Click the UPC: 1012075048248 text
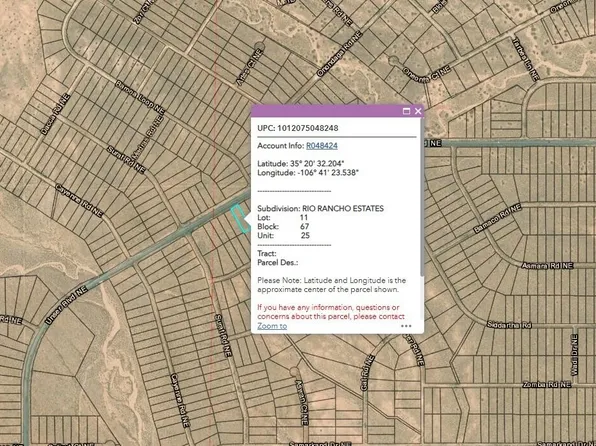The width and height of the screenshot is (596, 446). [x=298, y=128]
